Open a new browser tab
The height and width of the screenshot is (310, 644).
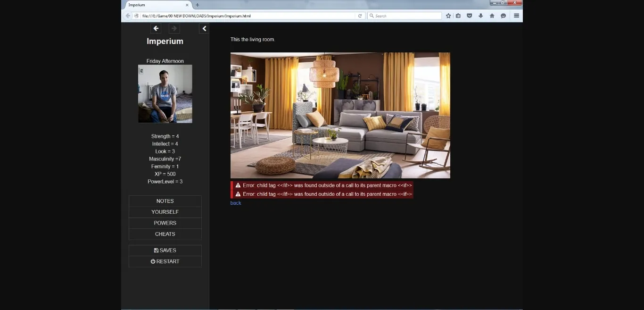197,5
